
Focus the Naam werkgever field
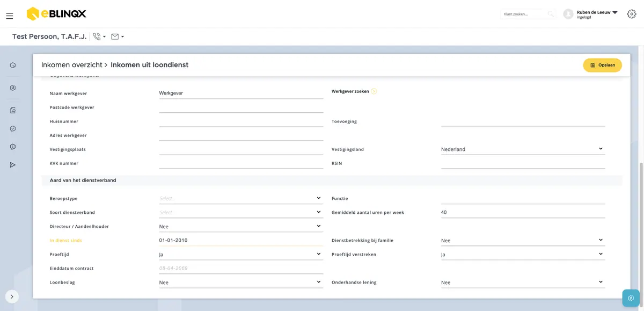coord(241,93)
